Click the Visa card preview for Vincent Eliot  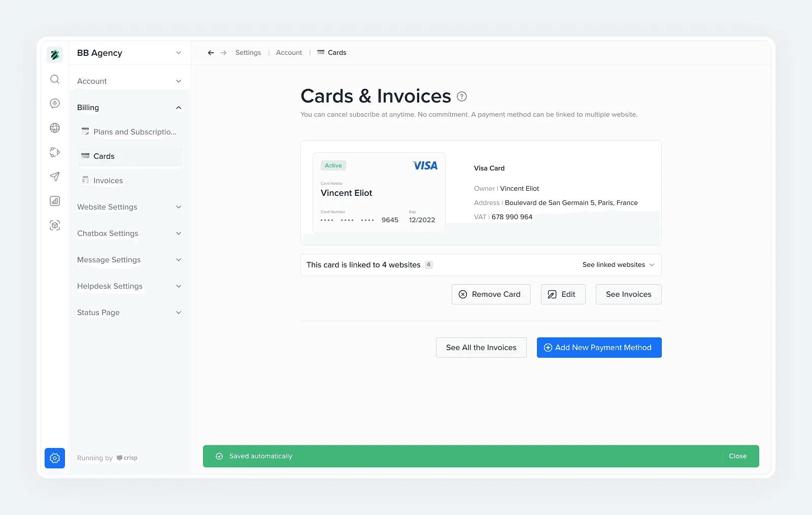coord(379,193)
